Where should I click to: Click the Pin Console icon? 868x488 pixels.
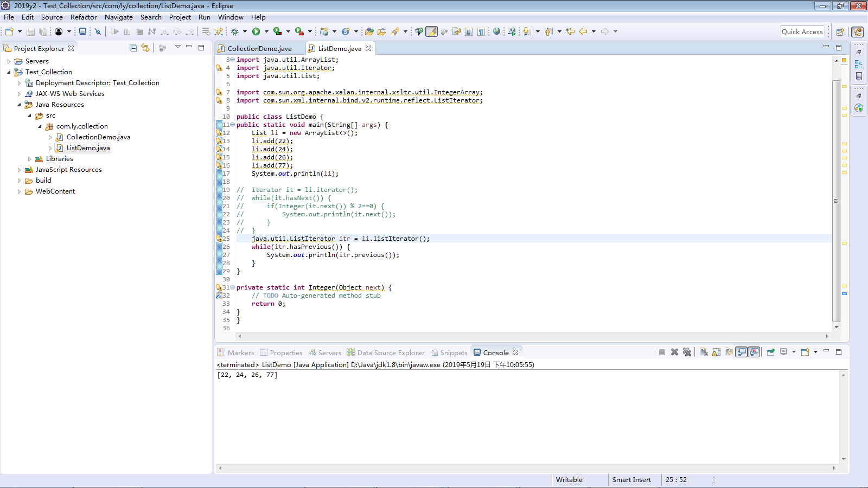(771, 352)
